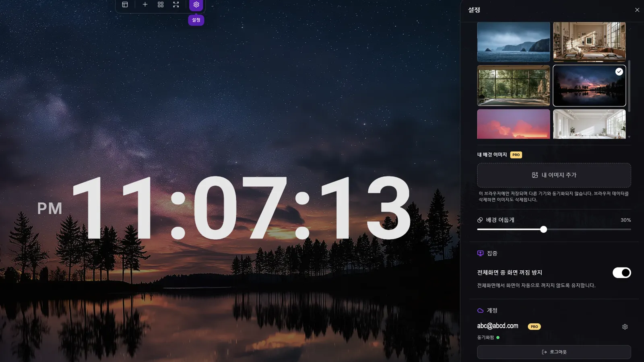Choose the forest glass window background thumbnail

click(513, 86)
